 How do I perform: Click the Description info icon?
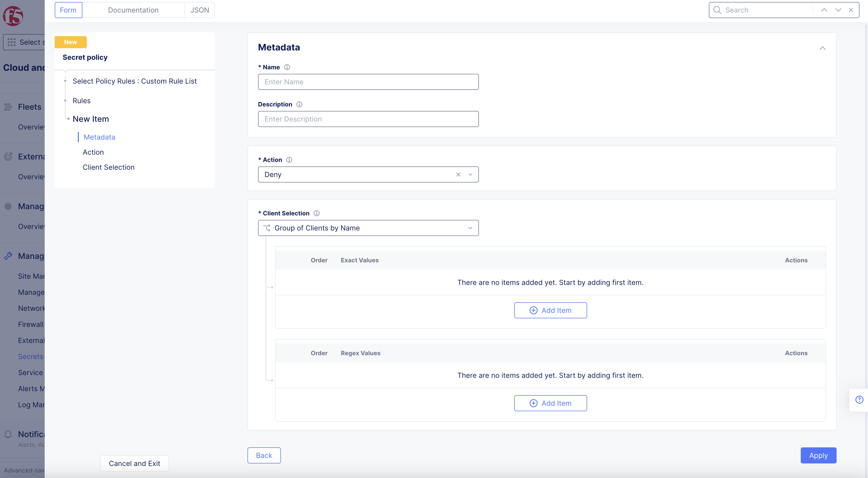(x=299, y=104)
